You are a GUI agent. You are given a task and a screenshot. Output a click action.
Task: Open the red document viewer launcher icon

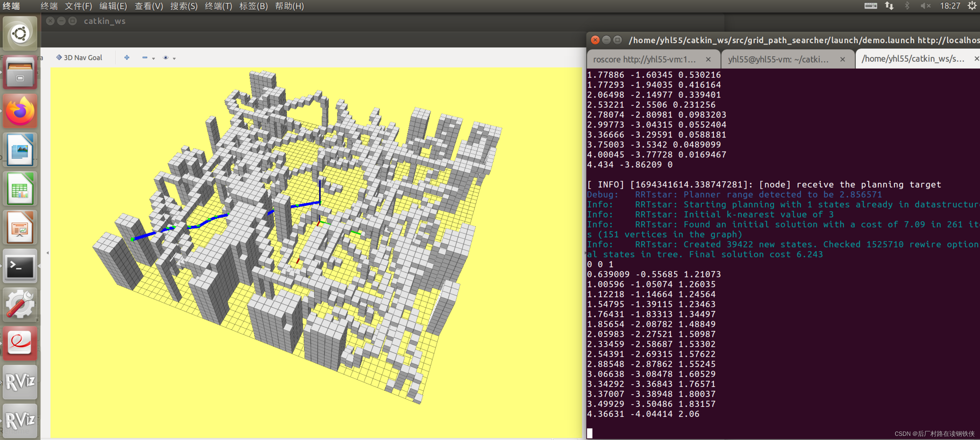click(20, 344)
